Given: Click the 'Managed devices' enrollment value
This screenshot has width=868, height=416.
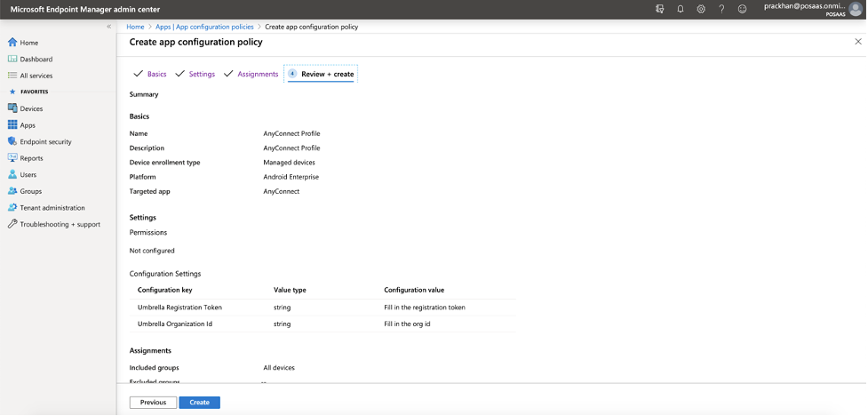Looking at the screenshot, I should point(289,163).
